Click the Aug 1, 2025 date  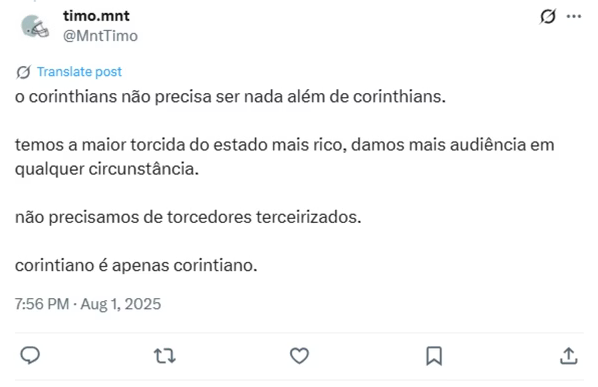[121, 304]
